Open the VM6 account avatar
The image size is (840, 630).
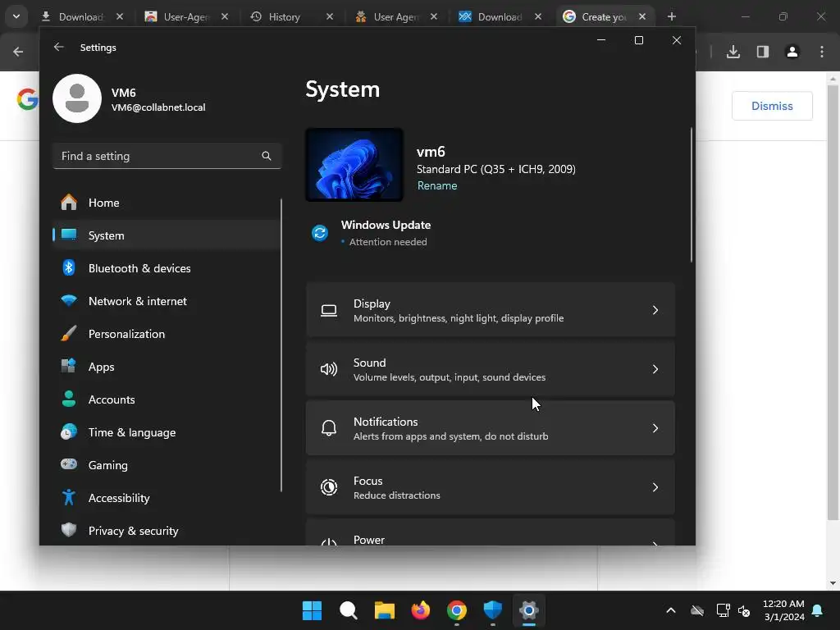click(x=77, y=98)
